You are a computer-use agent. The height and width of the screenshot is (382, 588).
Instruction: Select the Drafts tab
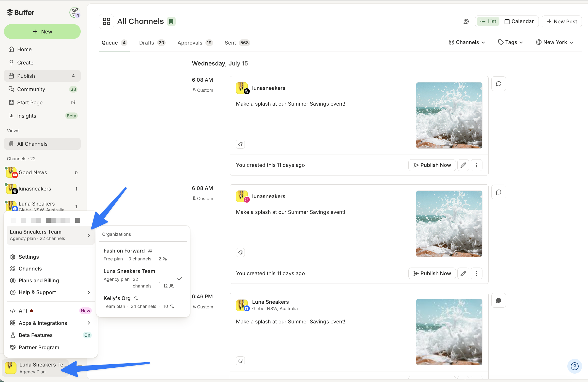click(x=152, y=43)
